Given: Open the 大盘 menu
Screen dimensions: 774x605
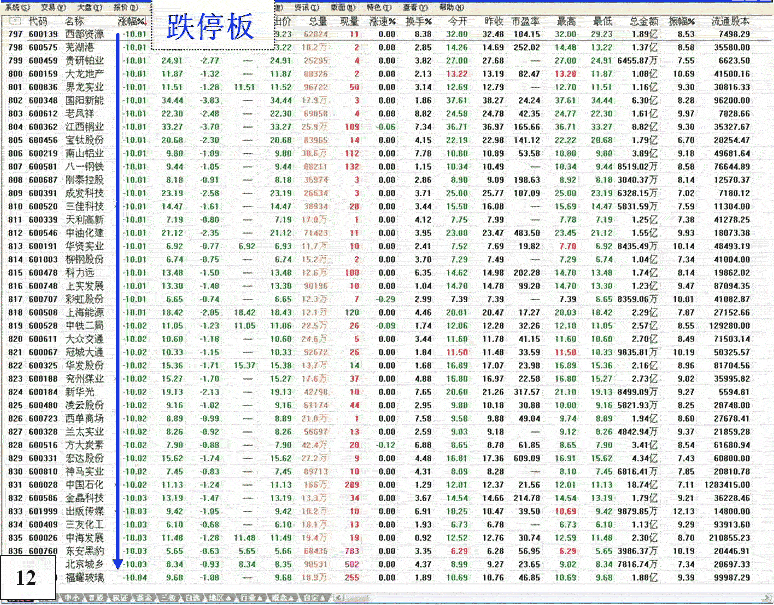Looking at the screenshot, I should click(x=88, y=6).
